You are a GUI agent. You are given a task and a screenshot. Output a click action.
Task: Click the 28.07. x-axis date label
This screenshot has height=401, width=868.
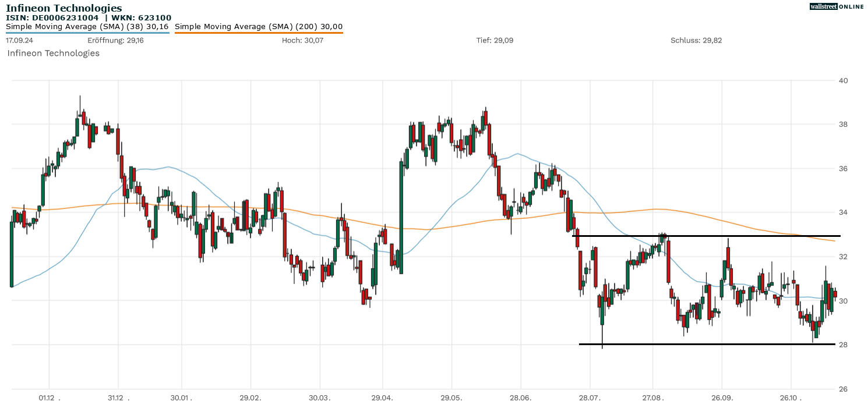[590, 398]
